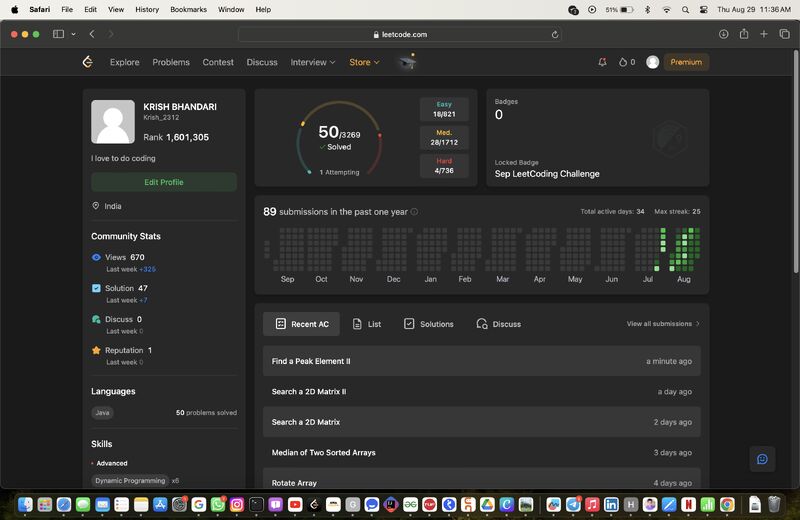This screenshot has width=800, height=520.
Task: Open the Safari History menu
Action: click(x=147, y=10)
